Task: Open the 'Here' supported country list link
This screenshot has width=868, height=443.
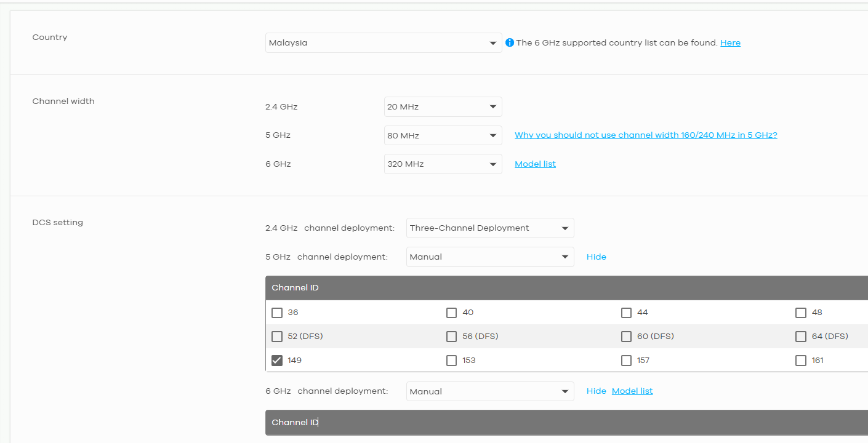Action: (730, 42)
